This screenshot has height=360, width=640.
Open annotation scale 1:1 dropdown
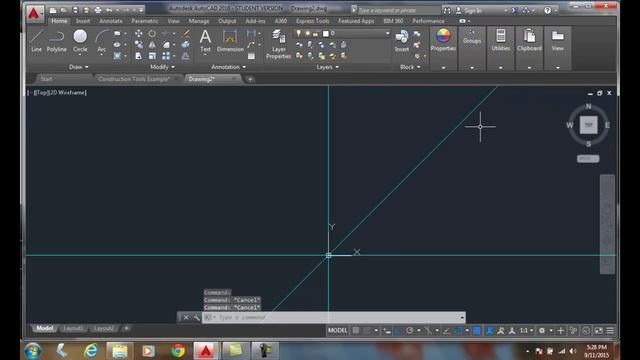click(526, 331)
